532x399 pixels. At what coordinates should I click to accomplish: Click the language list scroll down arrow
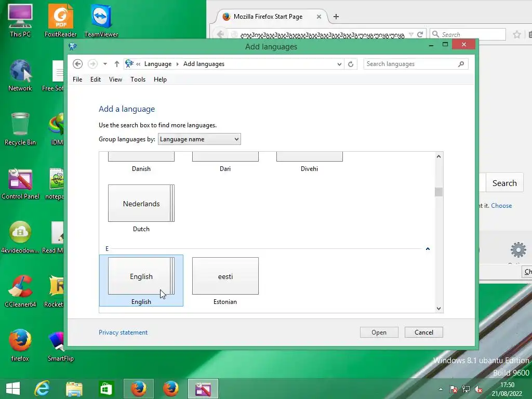pos(438,308)
